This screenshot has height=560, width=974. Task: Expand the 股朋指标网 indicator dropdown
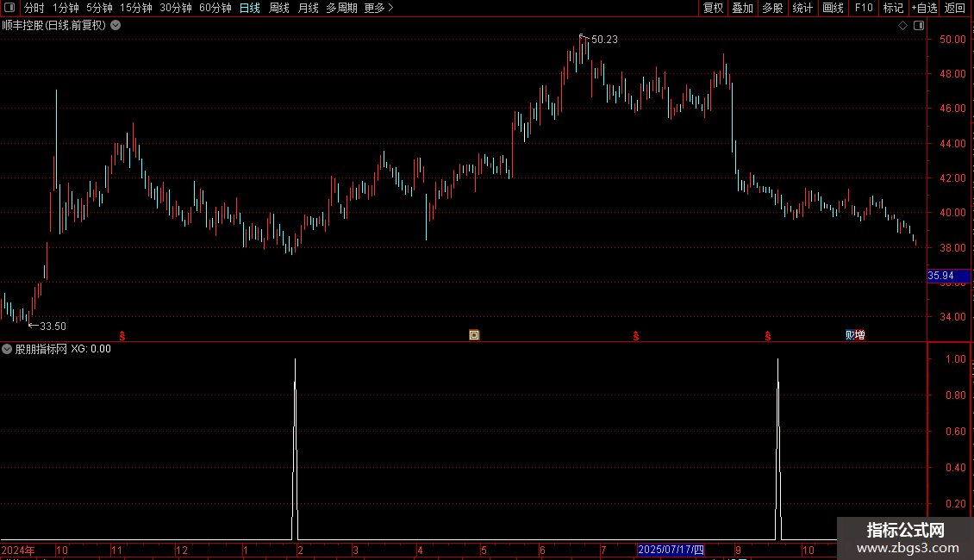tap(7, 349)
